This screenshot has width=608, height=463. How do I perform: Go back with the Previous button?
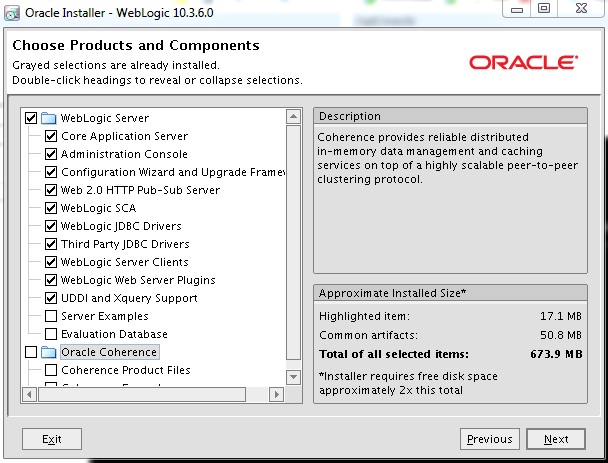(x=490, y=439)
